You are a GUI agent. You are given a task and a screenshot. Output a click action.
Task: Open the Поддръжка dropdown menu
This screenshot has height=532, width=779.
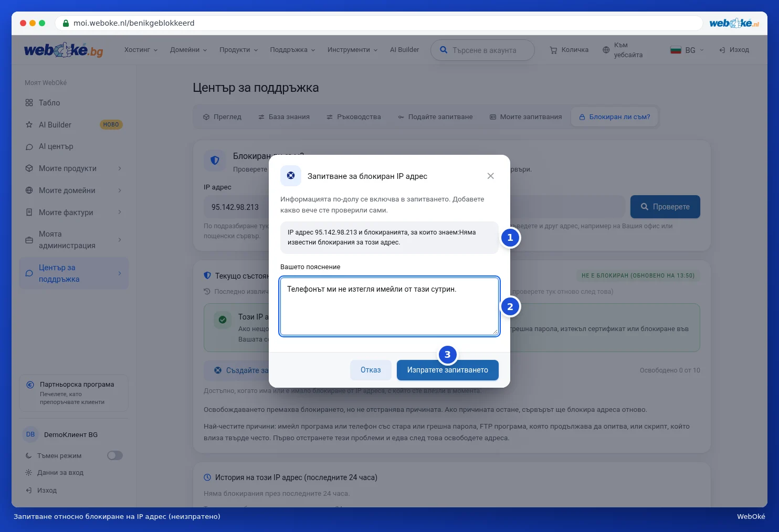pyautogui.click(x=292, y=50)
